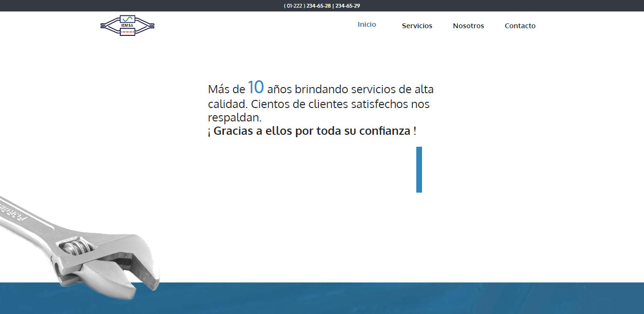Go to the Inicio page
The width and height of the screenshot is (644, 314).
[x=367, y=24]
